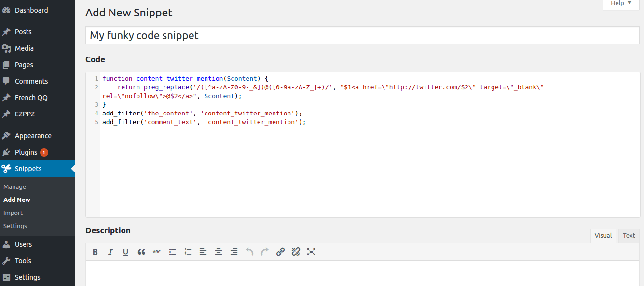Create a bulleted list
Image resolution: width=644 pixels, height=286 pixels.
point(172,252)
